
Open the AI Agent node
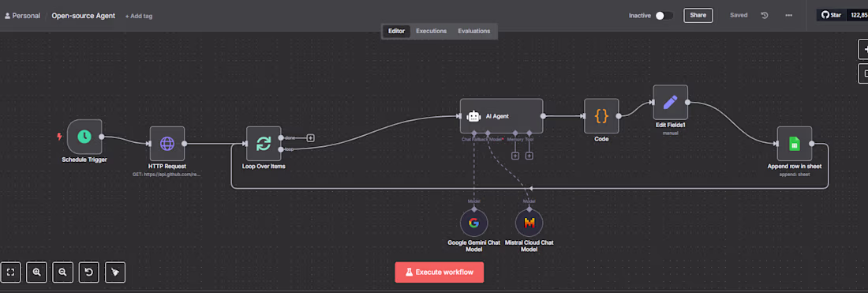coord(502,116)
